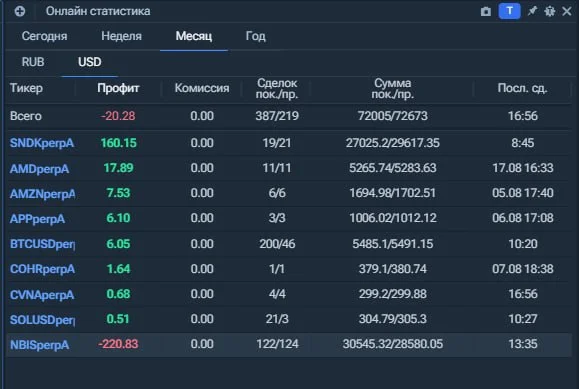Sort by the Комиссия column header
579x389 pixels.
202,88
